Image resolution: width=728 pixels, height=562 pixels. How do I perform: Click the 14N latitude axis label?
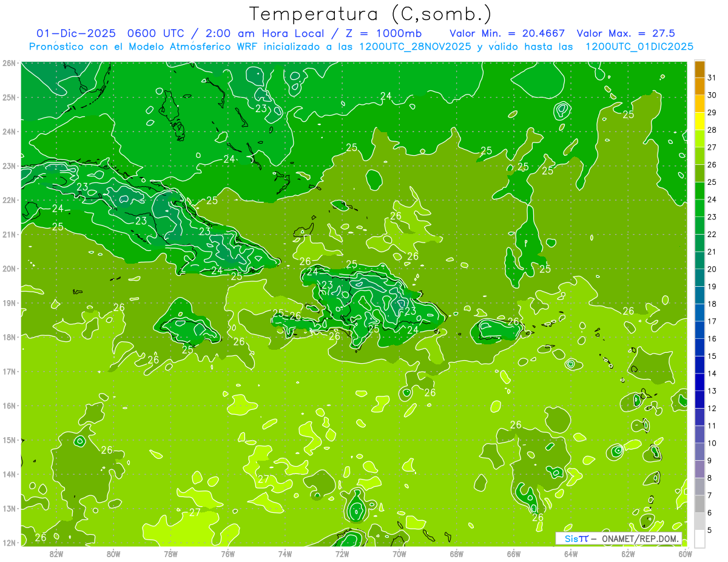click(x=8, y=474)
